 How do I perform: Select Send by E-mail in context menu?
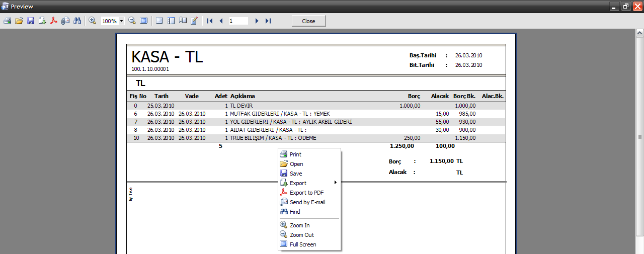click(x=307, y=202)
